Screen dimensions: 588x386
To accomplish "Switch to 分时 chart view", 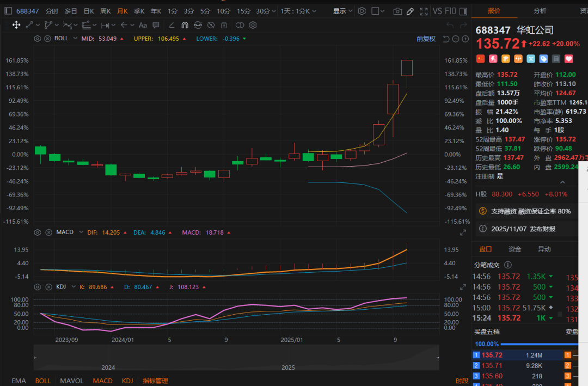I will point(52,11).
